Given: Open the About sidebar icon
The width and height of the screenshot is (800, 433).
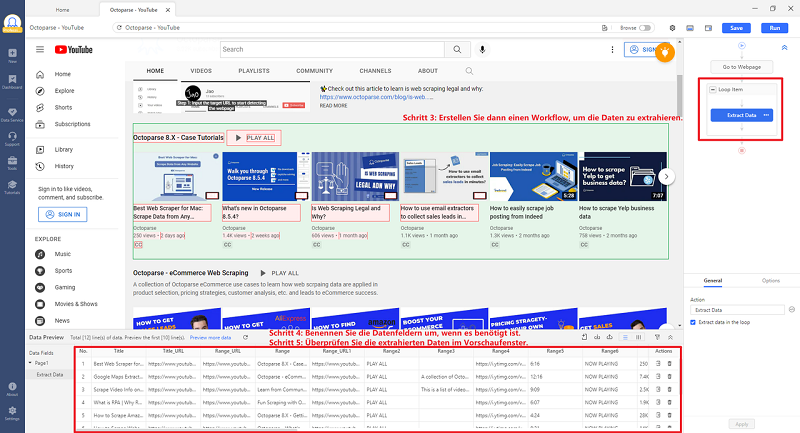Looking at the screenshot, I should coord(12,389).
